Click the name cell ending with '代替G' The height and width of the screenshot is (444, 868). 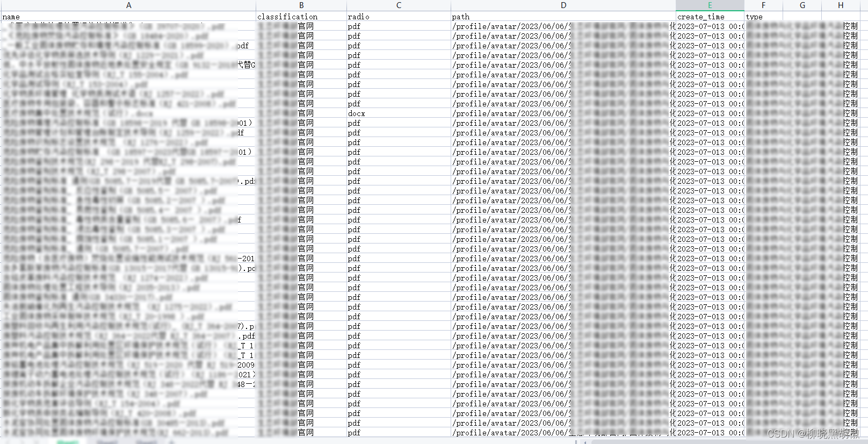pyautogui.click(x=128, y=65)
